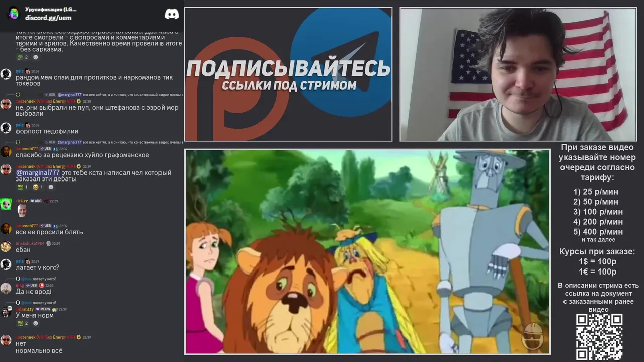Click username shtirr in the chat
This screenshot has height=362, width=644.
(x=21, y=201)
